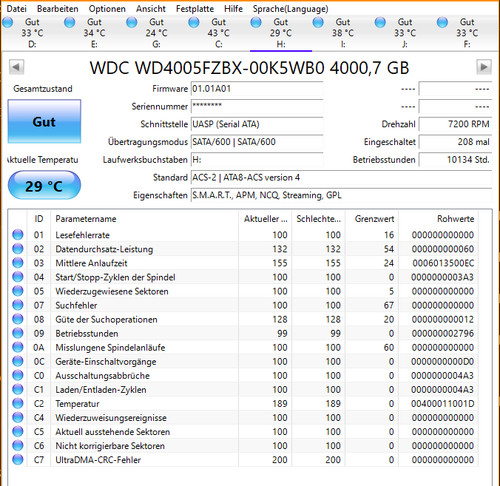Click the Schnittstelle field UASP (Serial ATA)
This screenshot has height=486, width=500.
[257, 124]
